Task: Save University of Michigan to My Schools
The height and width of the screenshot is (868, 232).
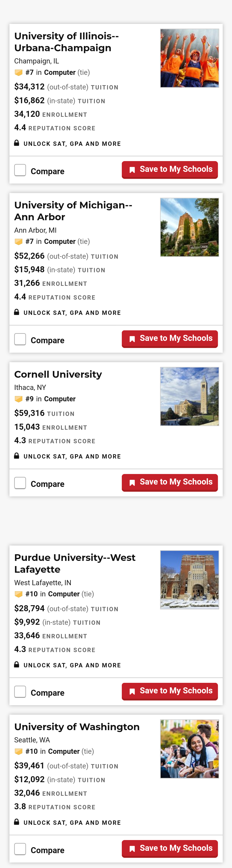Action: (x=170, y=339)
